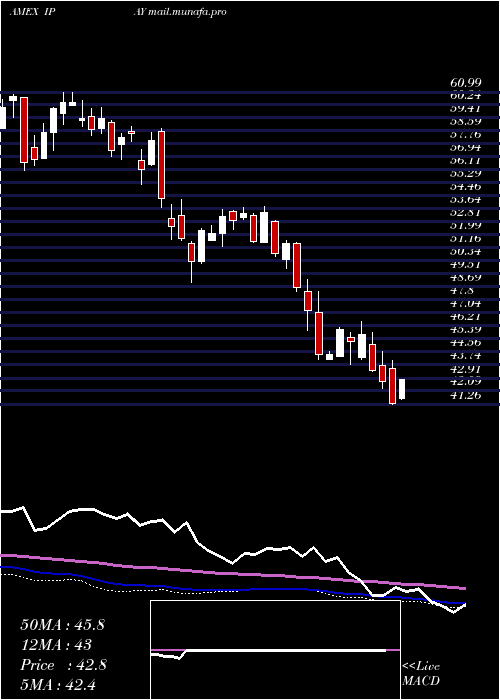The width and height of the screenshot is (500, 700).
Task: Select the 41.26 price axis label
Action: pyautogui.click(x=465, y=395)
